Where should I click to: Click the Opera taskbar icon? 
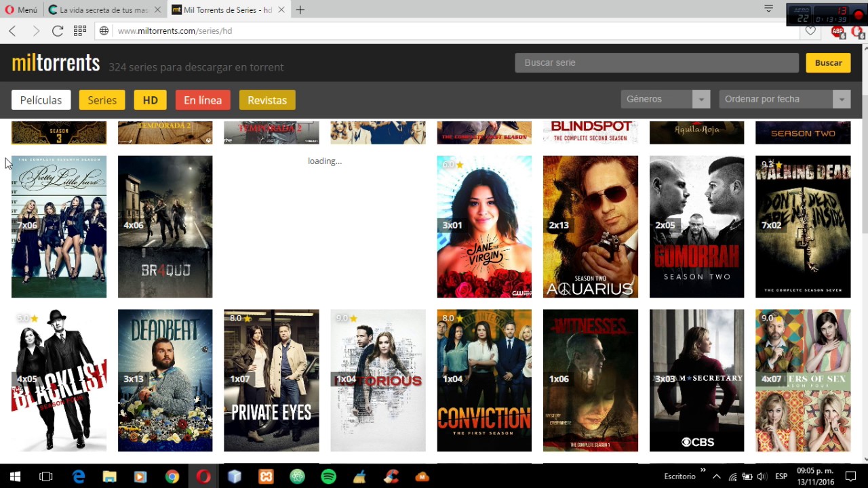pyautogui.click(x=203, y=476)
